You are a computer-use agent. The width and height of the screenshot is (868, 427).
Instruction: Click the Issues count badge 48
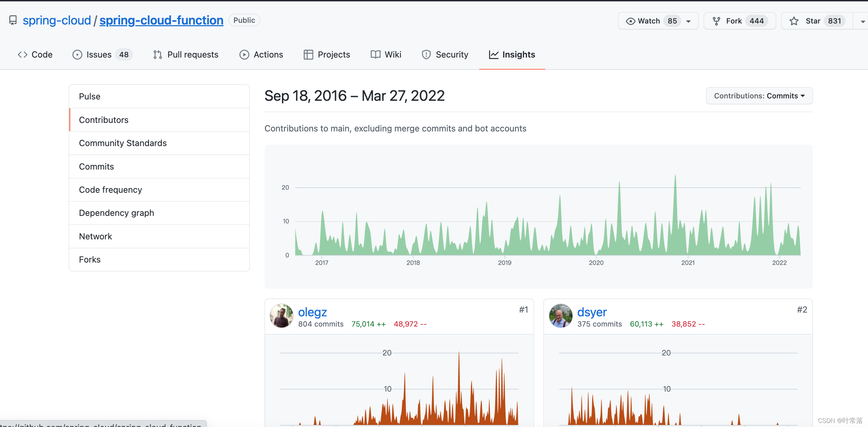click(x=124, y=54)
